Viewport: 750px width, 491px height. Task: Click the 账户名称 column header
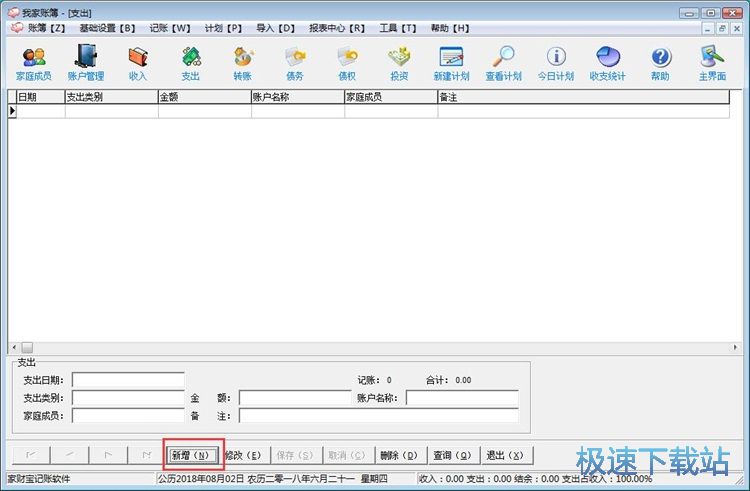point(298,97)
